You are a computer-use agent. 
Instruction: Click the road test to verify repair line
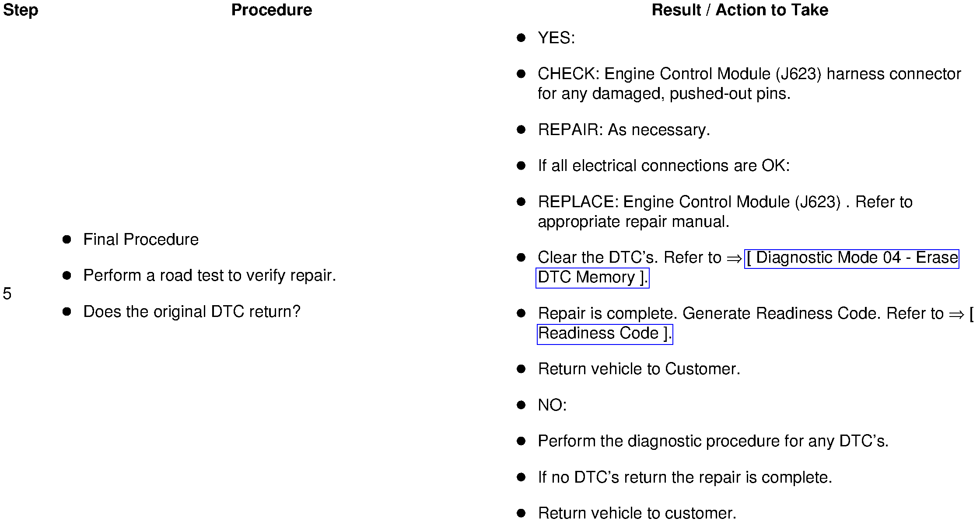[209, 275]
